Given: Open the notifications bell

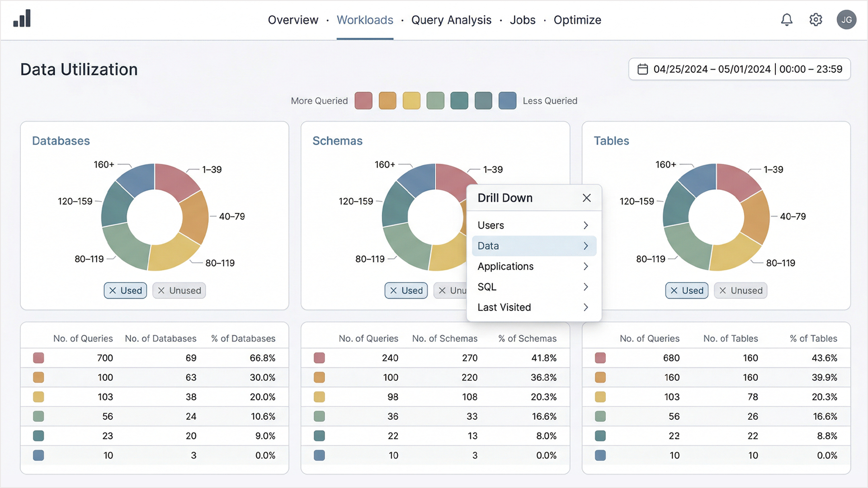Looking at the screenshot, I should 787,20.
